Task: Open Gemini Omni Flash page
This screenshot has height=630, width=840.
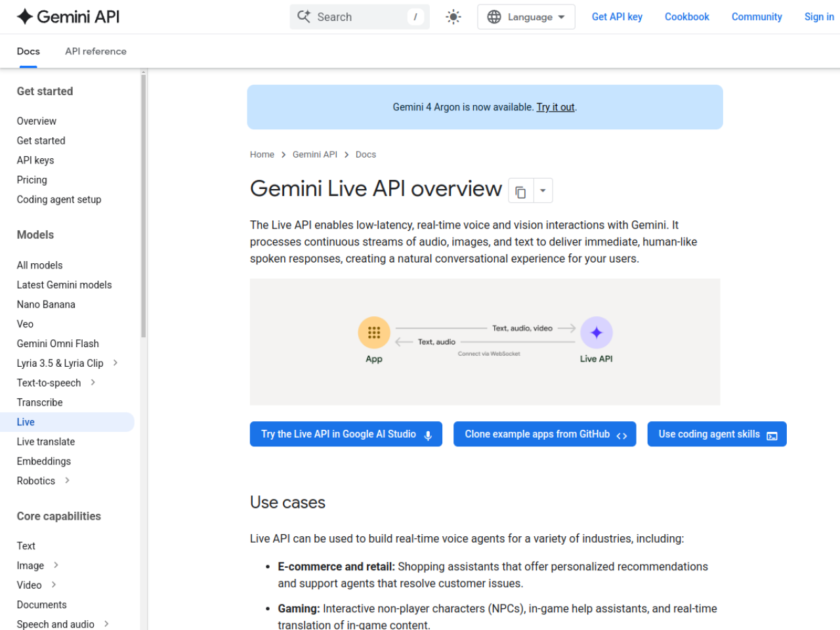Action: pos(58,344)
